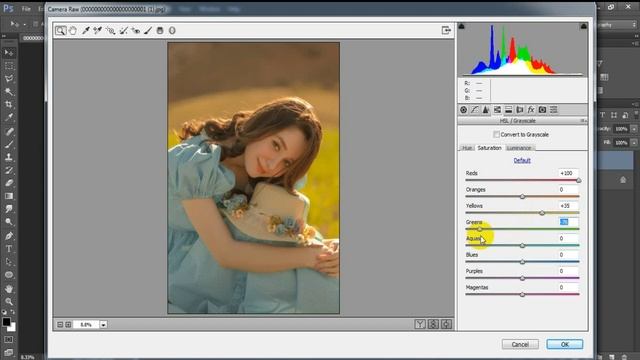Click the rightmost preview toggle icon at bottom
This screenshot has width=640, height=360.
[x=447, y=324]
